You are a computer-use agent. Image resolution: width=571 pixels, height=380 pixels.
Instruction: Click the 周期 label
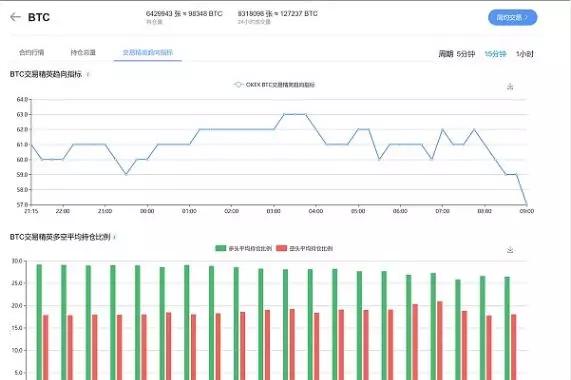446,54
